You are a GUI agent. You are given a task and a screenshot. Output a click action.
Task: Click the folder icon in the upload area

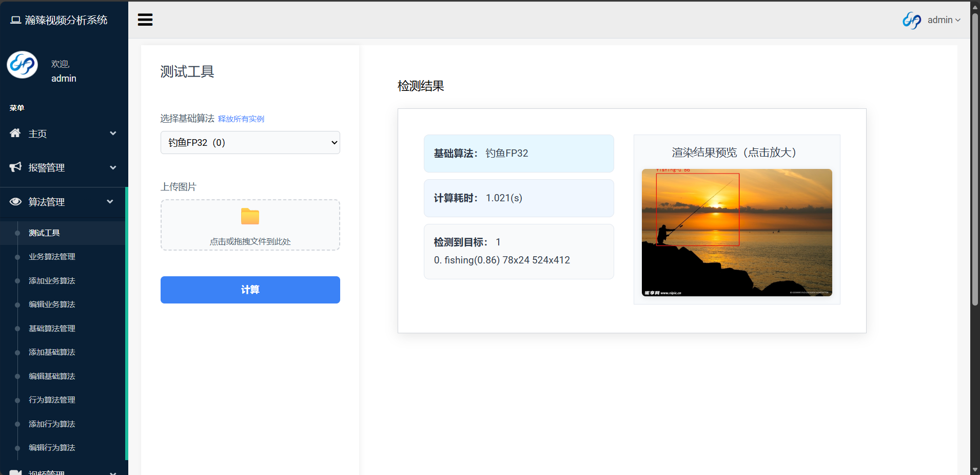coord(250,216)
